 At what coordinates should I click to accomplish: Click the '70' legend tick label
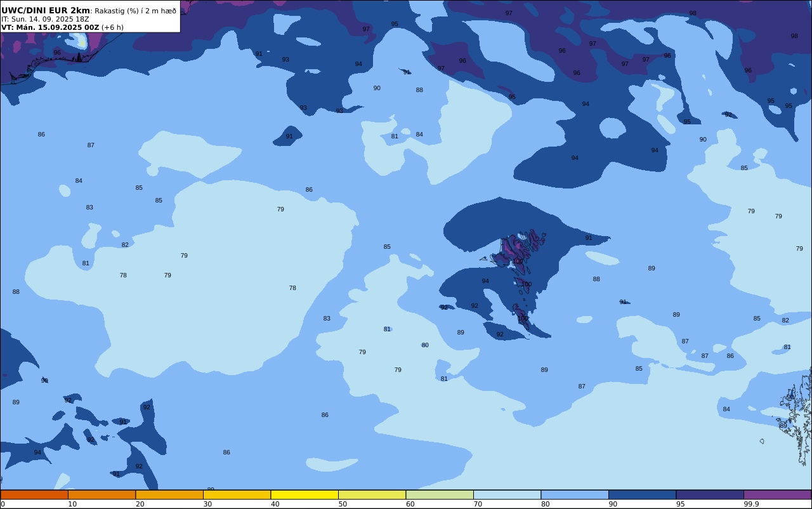pyautogui.click(x=478, y=504)
